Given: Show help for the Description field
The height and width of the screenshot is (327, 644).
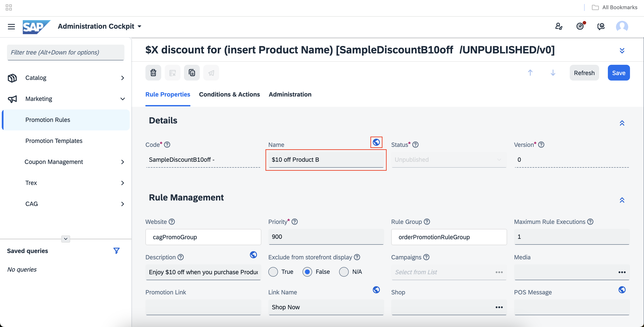Looking at the screenshot, I should click(x=180, y=257).
